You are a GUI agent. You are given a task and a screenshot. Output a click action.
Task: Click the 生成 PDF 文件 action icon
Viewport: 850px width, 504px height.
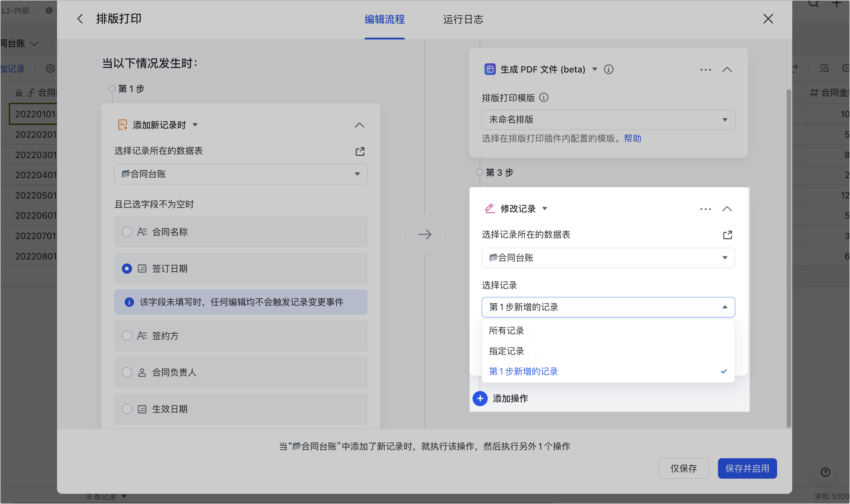point(490,69)
